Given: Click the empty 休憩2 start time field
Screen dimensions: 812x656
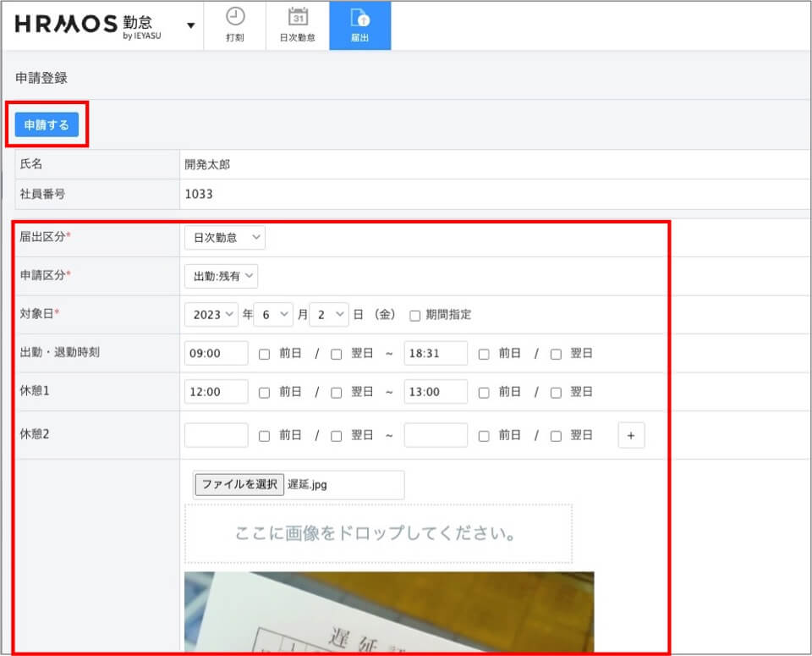Looking at the screenshot, I should point(216,435).
